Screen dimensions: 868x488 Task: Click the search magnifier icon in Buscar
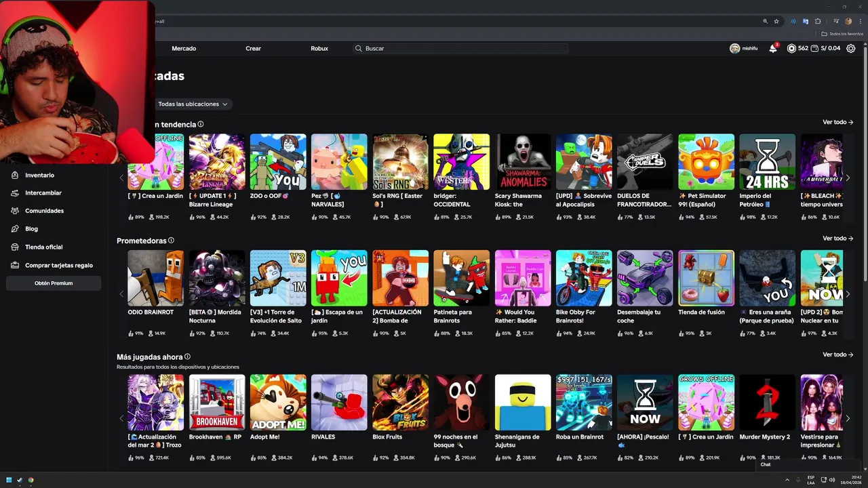point(359,49)
